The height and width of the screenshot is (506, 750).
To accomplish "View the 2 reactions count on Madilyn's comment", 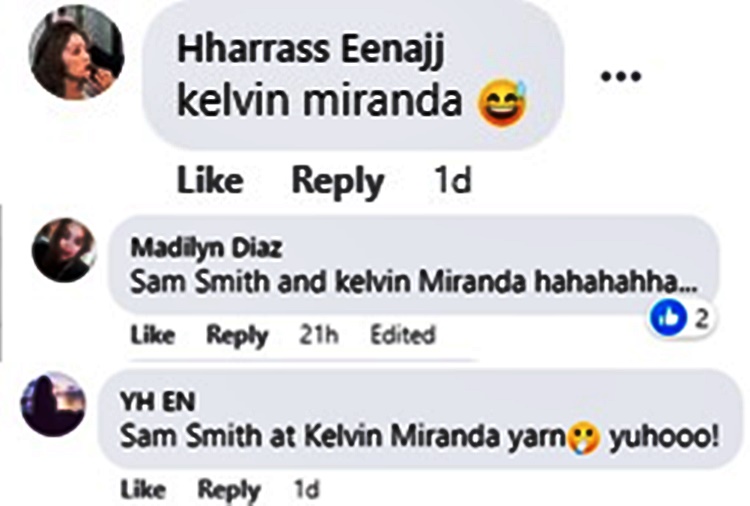I will coord(701,318).
